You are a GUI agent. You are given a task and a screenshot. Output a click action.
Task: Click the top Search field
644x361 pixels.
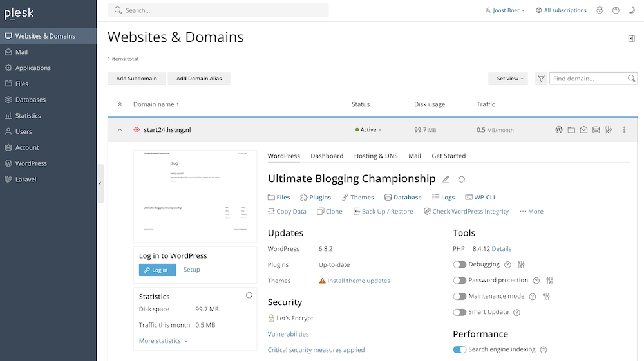[x=218, y=10]
